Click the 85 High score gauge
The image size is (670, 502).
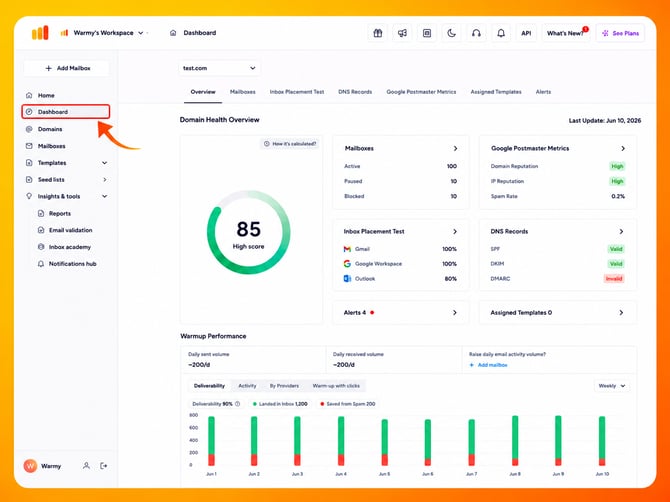[x=248, y=232]
